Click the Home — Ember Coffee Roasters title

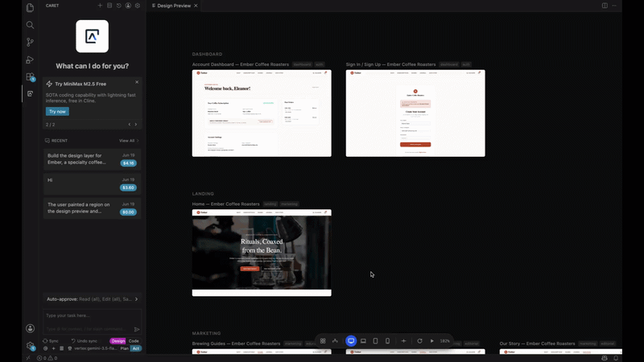(226, 204)
